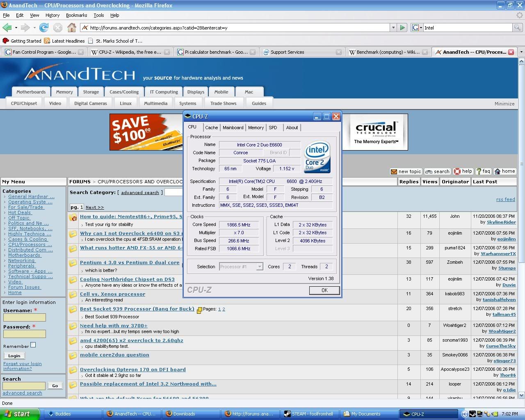Open 'Cell vs. Xenos processor' thread
Image resolution: width=525 pixels, height=420 pixels.
pyautogui.click(x=112, y=294)
